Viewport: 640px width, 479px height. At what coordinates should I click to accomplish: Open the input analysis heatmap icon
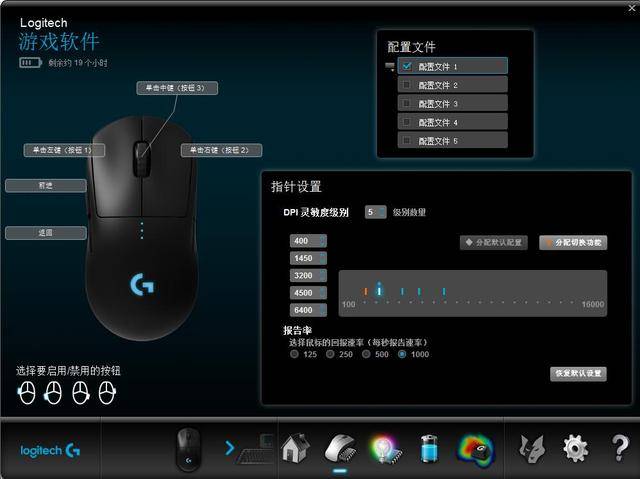point(475,450)
